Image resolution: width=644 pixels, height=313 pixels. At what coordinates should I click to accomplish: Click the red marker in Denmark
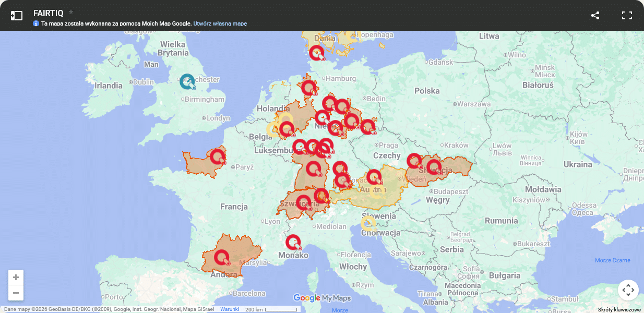click(316, 52)
